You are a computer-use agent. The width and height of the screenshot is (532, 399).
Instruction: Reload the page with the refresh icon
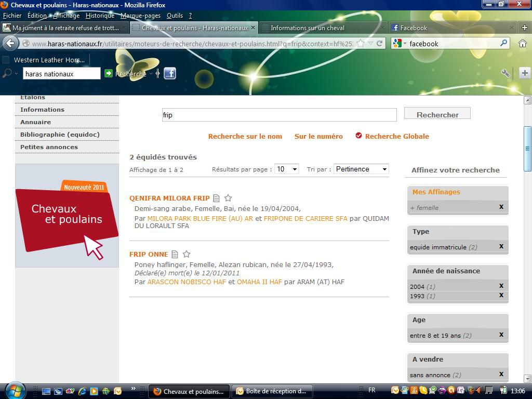click(x=380, y=44)
